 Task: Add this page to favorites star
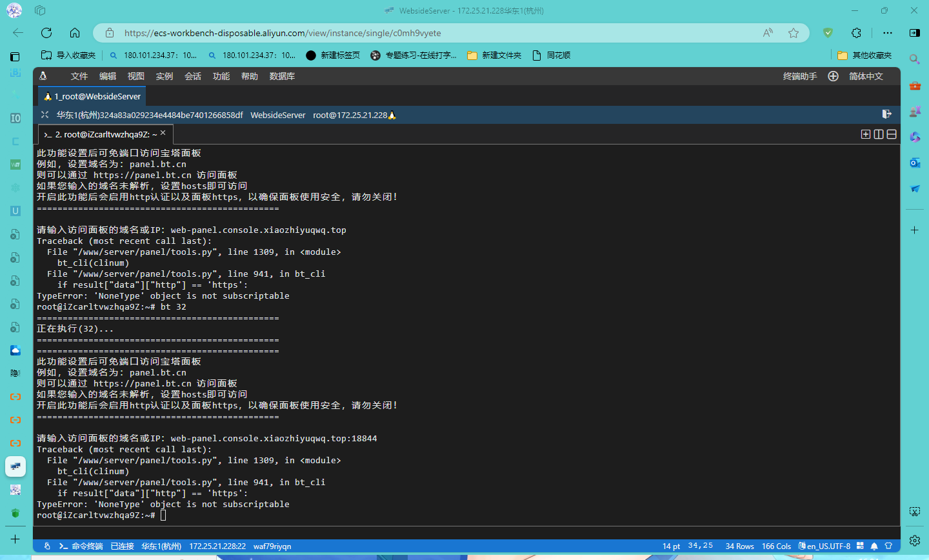tap(794, 33)
